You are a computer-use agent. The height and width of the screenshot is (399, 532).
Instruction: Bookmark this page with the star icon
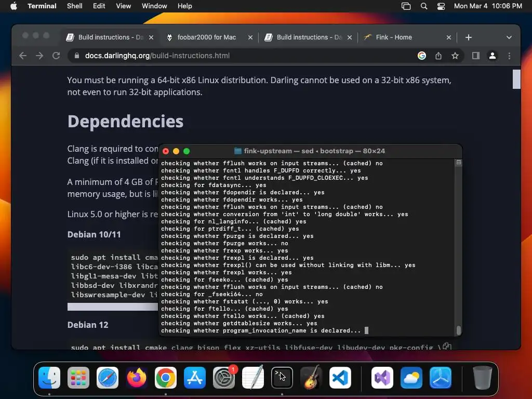point(455,56)
